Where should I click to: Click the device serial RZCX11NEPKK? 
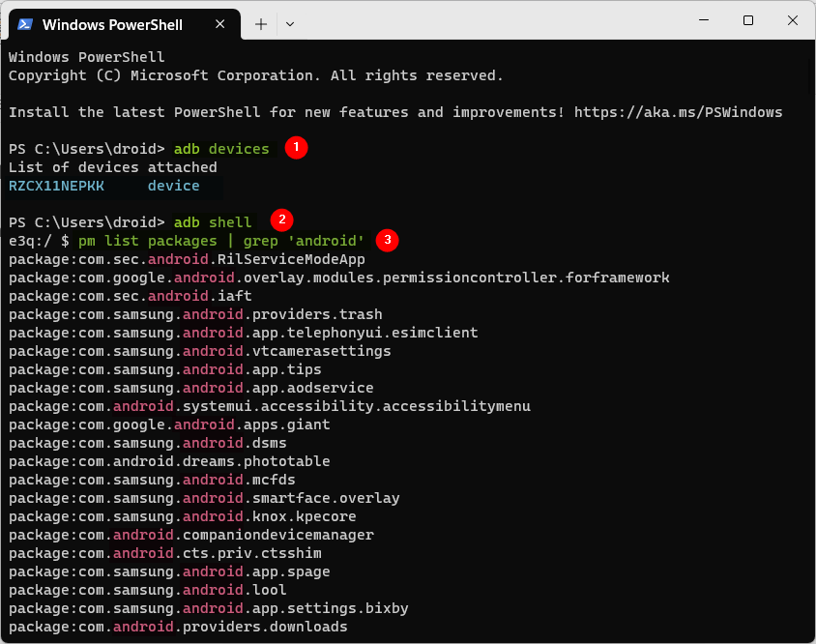pyautogui.click(x=56, y=186)
